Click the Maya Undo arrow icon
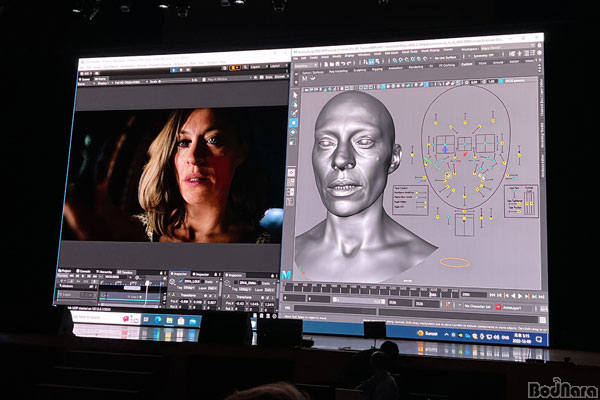Image resolution: width=600 pixels, height=400 pixels. click(x=342, y=64)
